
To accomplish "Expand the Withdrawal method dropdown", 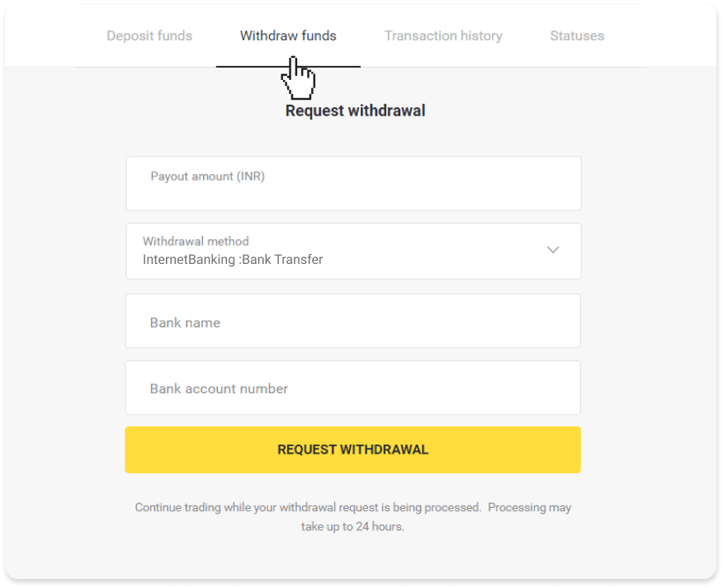I will [x=353, y=251].
